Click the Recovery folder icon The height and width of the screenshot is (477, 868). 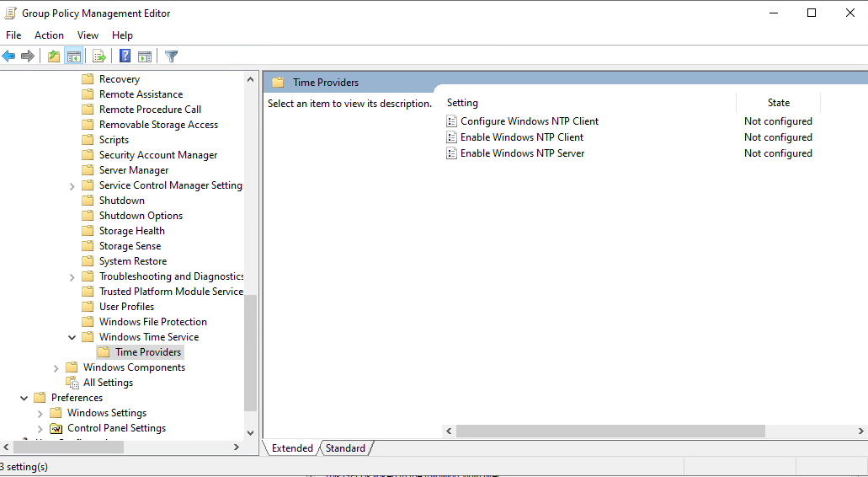click(x=88, y=79)
